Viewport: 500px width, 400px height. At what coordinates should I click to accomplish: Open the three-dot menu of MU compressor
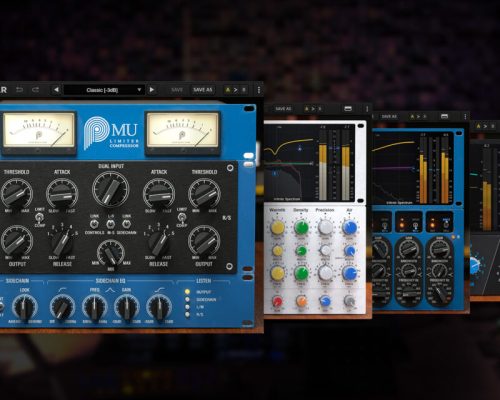[259, 90]
